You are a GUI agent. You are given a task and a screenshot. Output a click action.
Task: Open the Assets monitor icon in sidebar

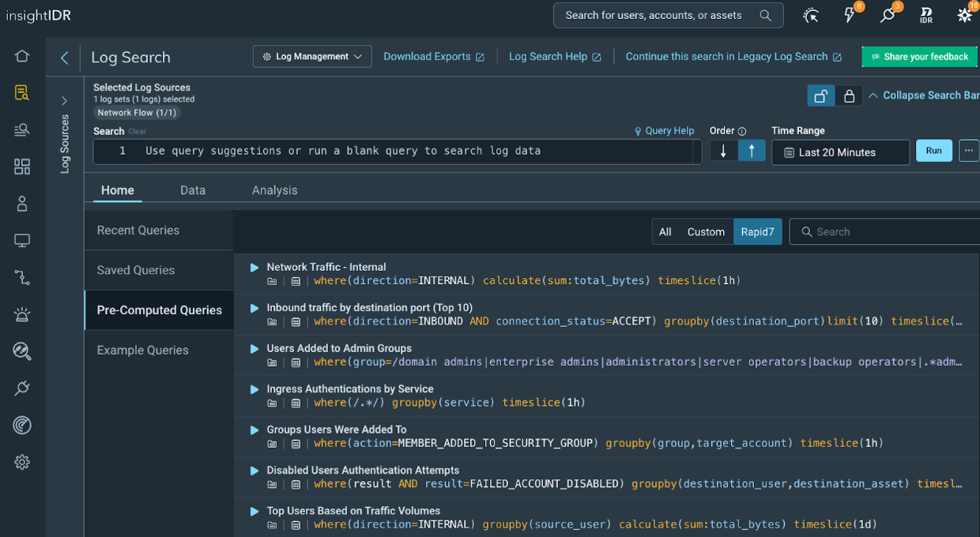(22, 241)
